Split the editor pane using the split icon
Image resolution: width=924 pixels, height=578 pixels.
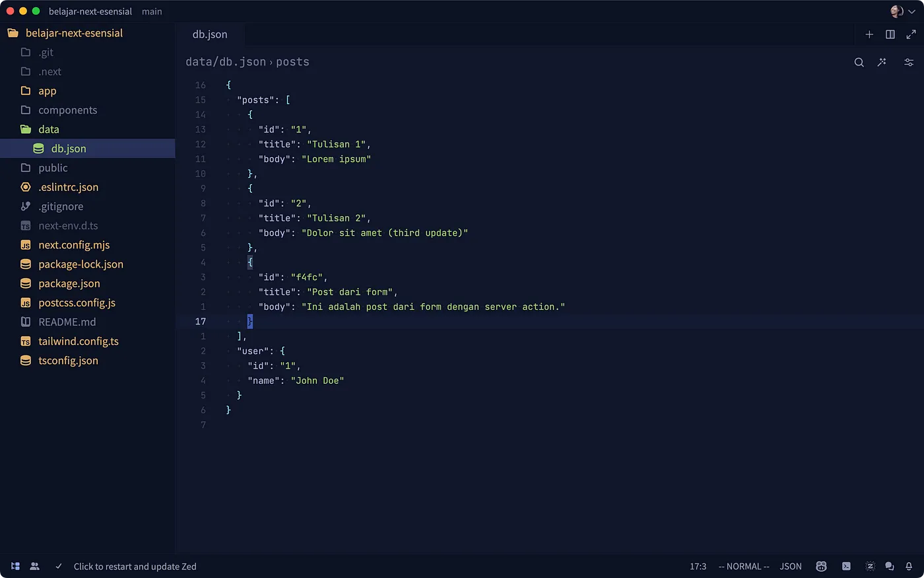[x=890, y=34]
